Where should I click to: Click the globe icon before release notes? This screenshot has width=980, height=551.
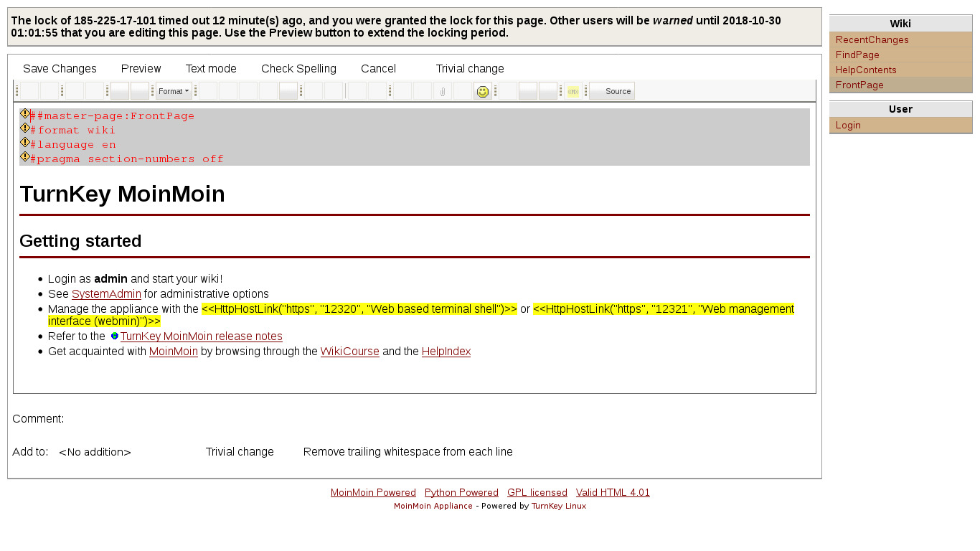114,336
